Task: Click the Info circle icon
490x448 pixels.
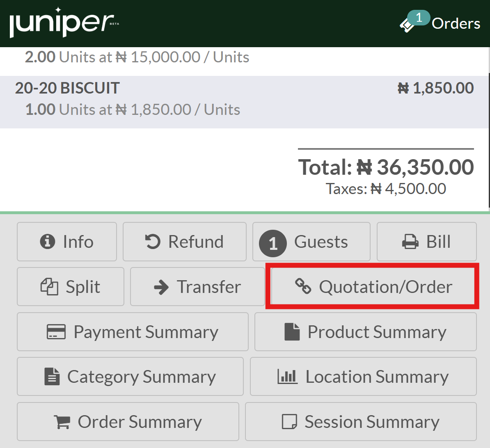Action: pos(47,242)
